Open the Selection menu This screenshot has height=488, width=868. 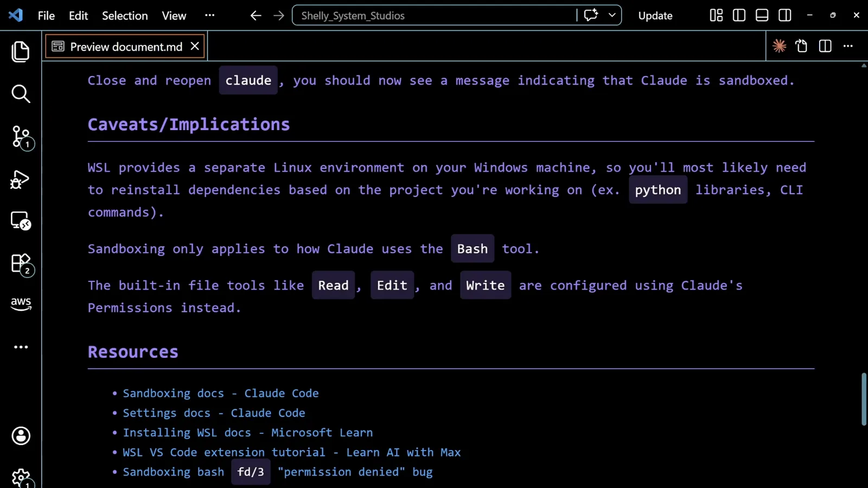tap(125, 16)
